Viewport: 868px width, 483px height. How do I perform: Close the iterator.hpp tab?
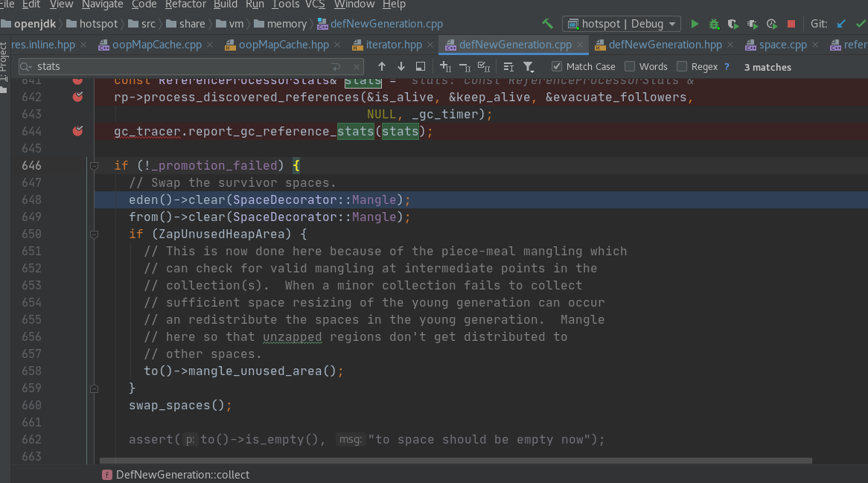430,45
